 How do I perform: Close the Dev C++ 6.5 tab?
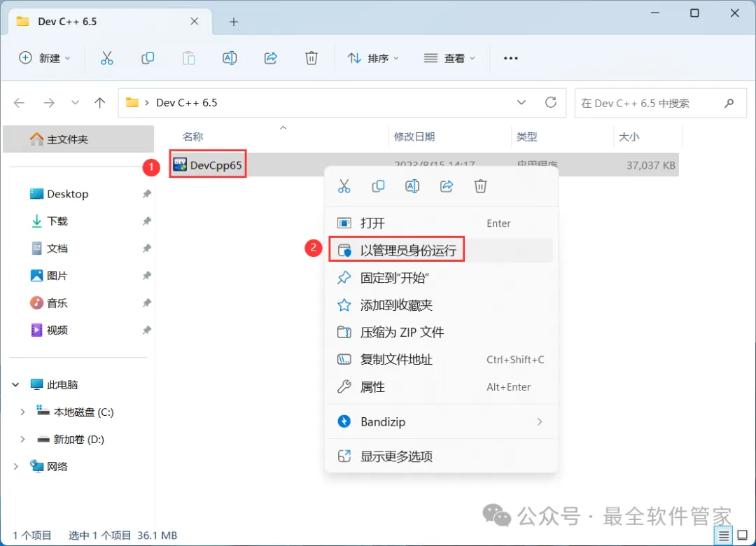tap(195, 21)
